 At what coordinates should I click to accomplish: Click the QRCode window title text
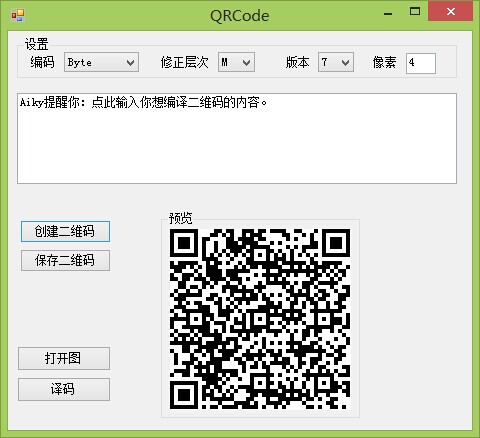[240, 16]
